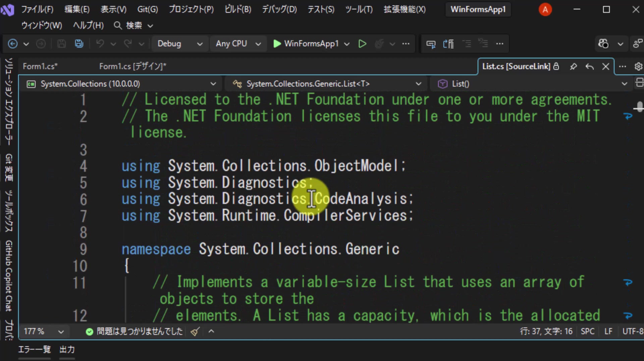Click the Save All icon
644x361 pixels.
[x=79, y=44]
